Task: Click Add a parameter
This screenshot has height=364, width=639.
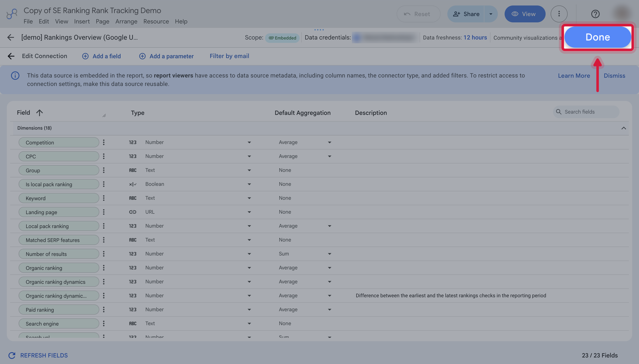Action: tap(166, 56)
